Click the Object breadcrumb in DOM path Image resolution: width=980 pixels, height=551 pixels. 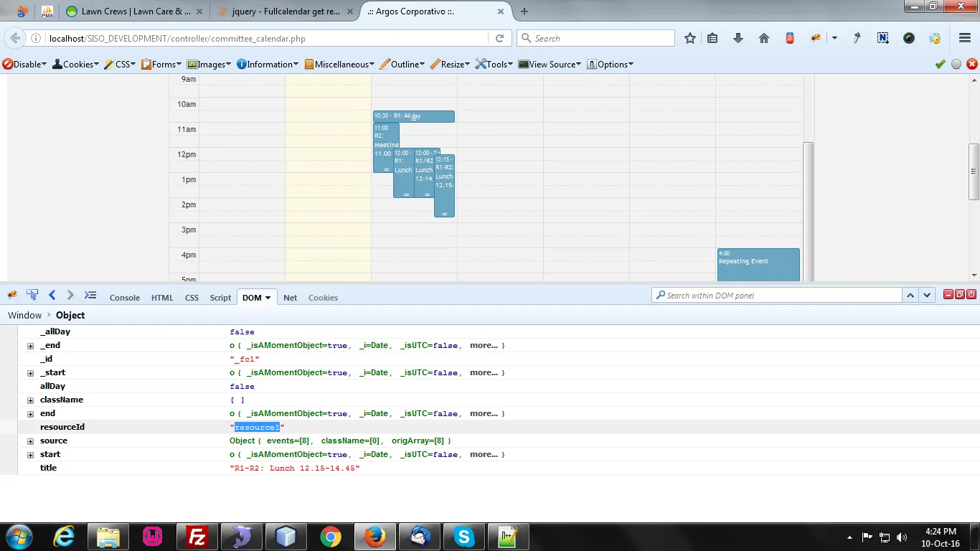tap(70, 316)
